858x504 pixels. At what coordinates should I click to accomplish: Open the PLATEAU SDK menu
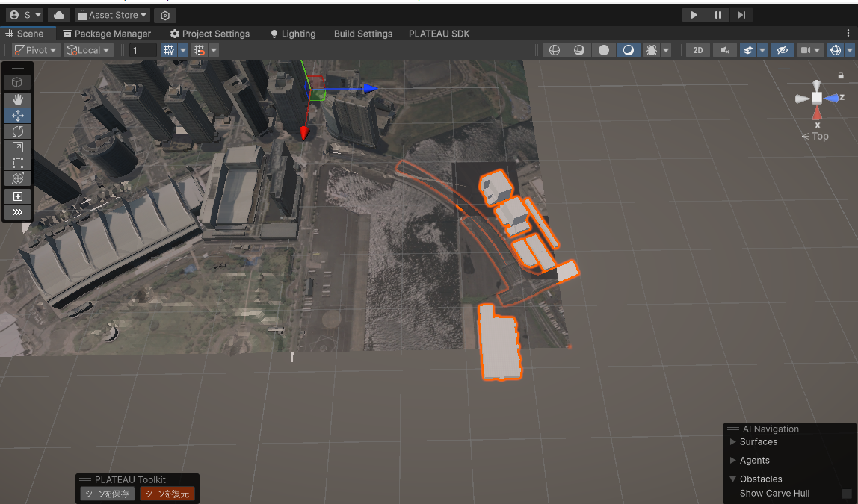(x=439, y=34)
